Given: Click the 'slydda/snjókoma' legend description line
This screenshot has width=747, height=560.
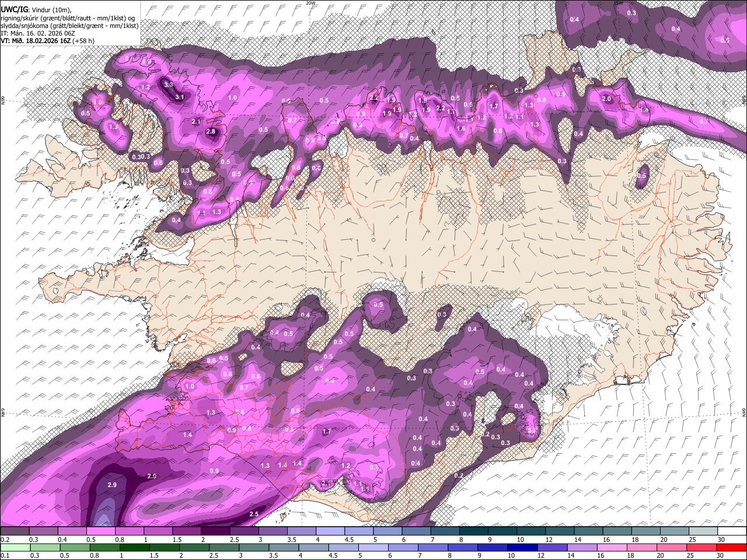Looking at the screenshot, I should (69, 26).
